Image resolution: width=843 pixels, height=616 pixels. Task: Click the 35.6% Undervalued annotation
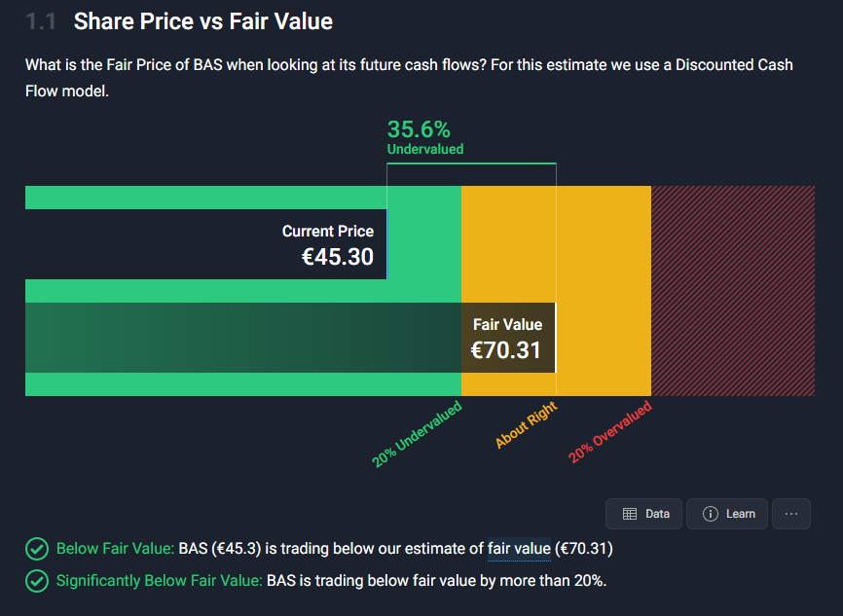[x=419, y=137]
